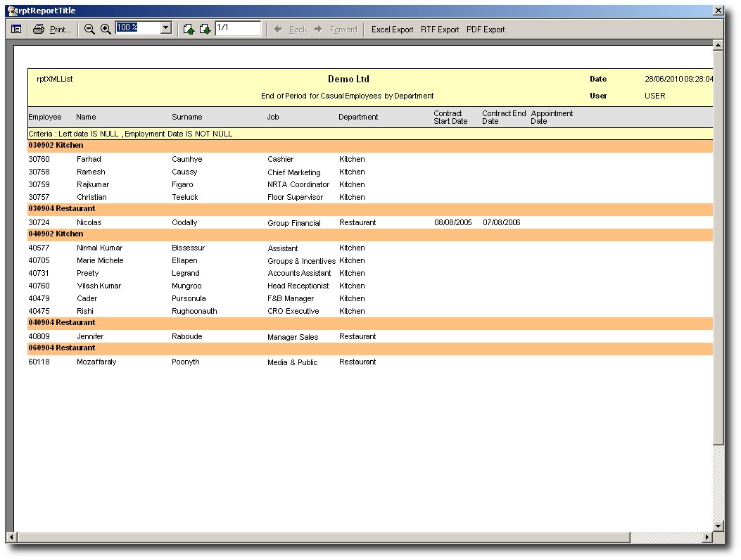741x560 pixels.
Task: Click the printer icon in toolbar
Action: click(x=39, y=30)
